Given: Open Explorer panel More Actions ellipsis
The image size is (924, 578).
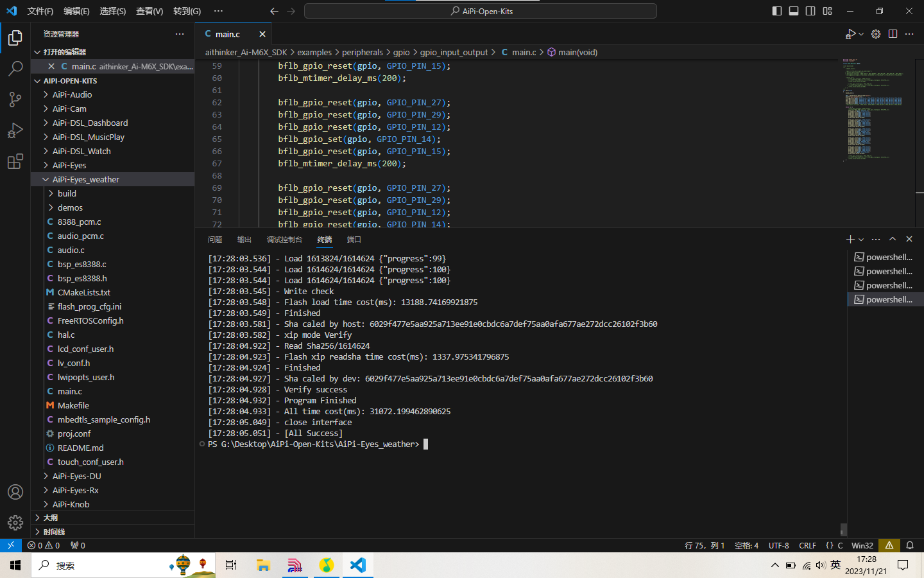Looking at the screenshot, I should (x=180, y=34).
